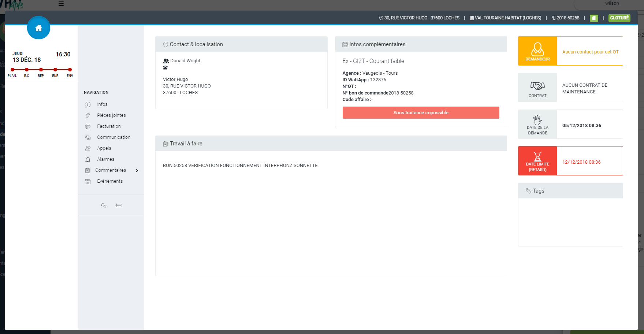Screen dimensions: 644x334
Task: Click the Tags panel empty area
Action: [x=570, y=222]
